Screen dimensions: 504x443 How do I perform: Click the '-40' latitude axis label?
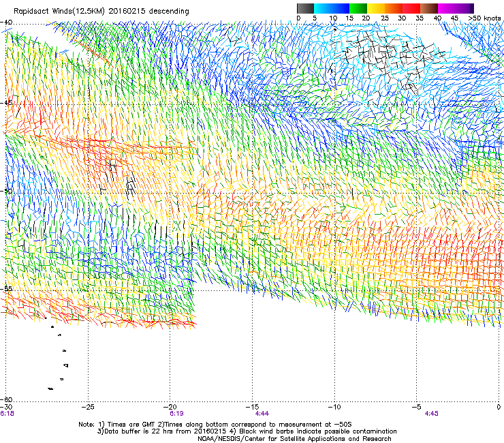click(6, 22)
